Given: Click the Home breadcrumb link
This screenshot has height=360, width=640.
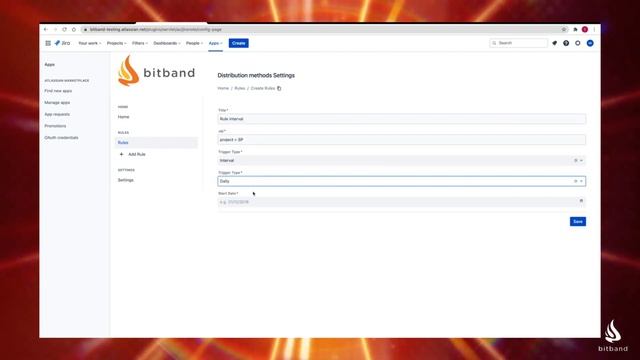Looking at the screenshot, I should [223, 88].
